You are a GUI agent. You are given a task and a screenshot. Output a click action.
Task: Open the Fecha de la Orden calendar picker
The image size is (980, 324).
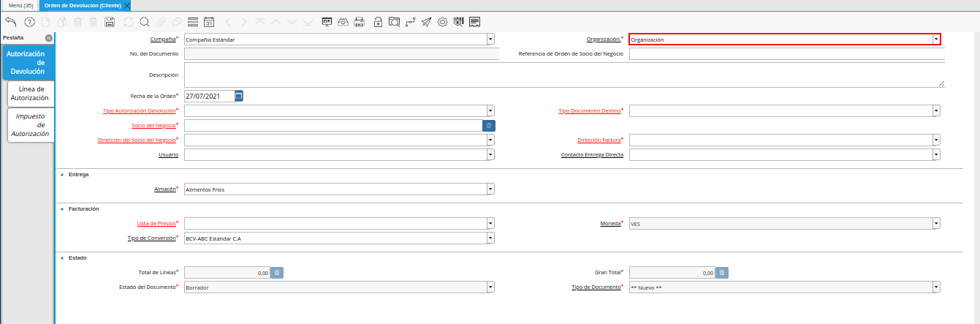point(239,96)
